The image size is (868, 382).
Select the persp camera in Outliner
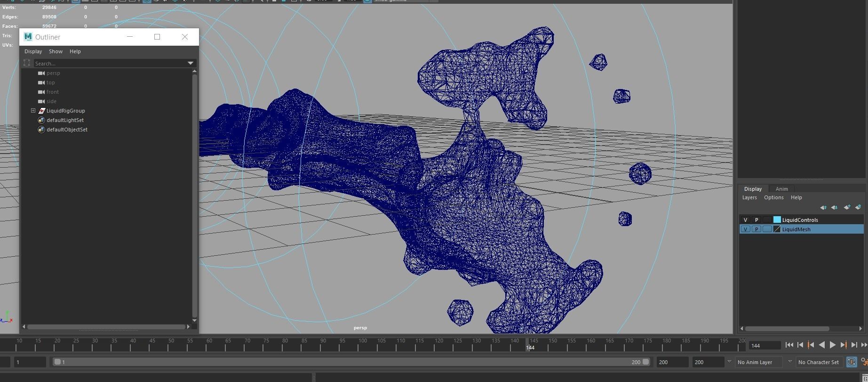point(53,73)
